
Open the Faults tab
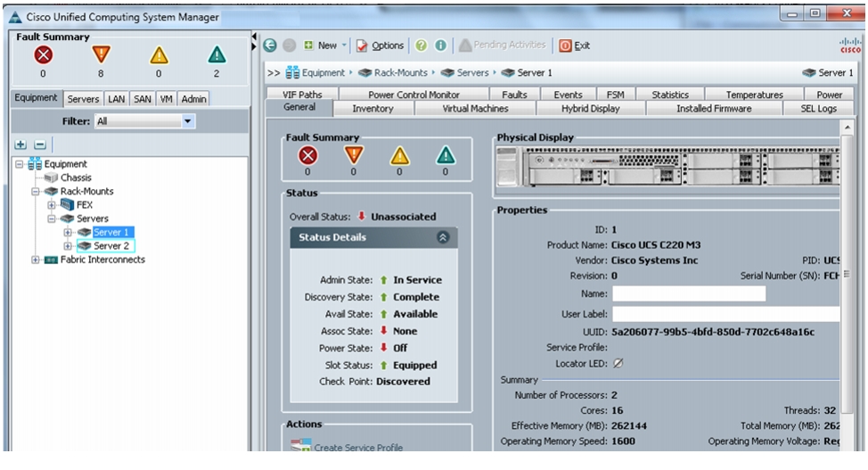pyautogui.click(x=514, y=95)
